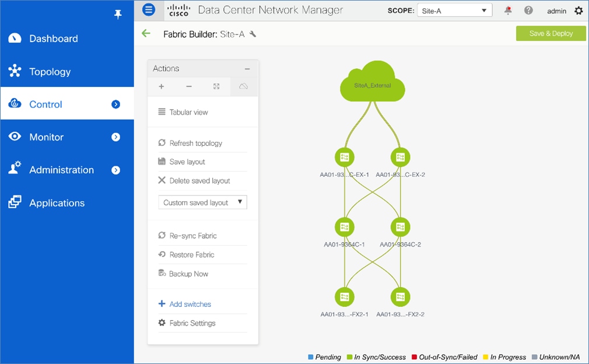This screenshot has width=589, height=364.
Task: Click the yellow In Progress legend swatch
Action: coord(485,357)
